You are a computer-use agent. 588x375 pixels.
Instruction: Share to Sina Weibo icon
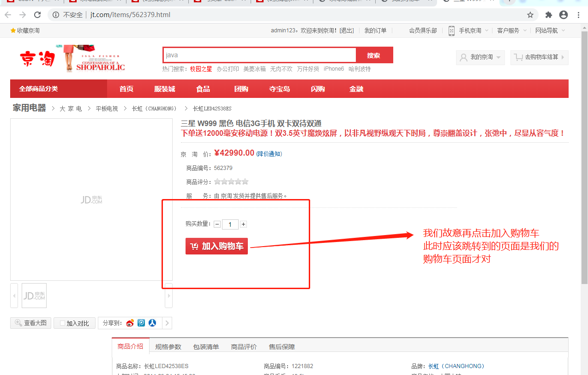coord(130,323)
